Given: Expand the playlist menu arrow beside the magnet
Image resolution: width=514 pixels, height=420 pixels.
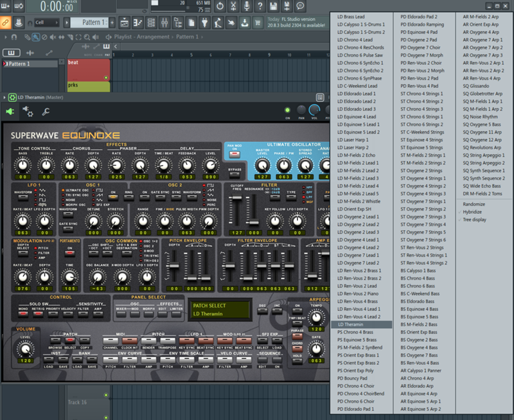Looking at the screenshot, I should pyautogui.click(x=6, y=37).
